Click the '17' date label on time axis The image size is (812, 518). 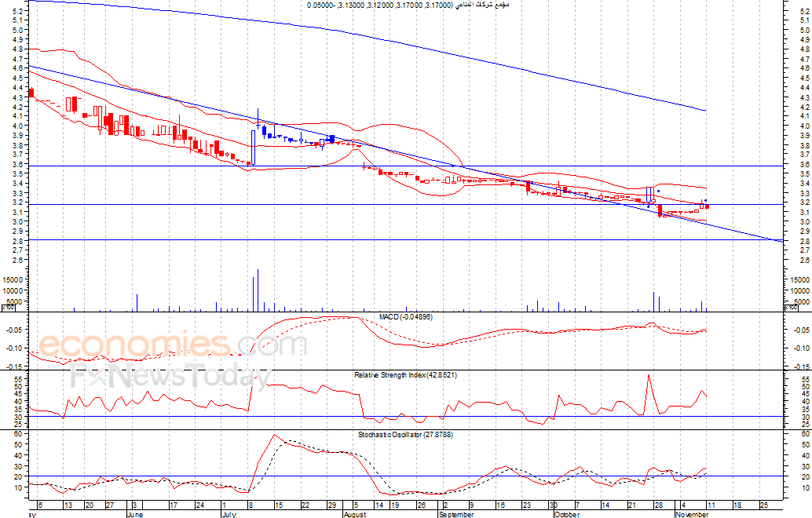(x=174, y=505)
